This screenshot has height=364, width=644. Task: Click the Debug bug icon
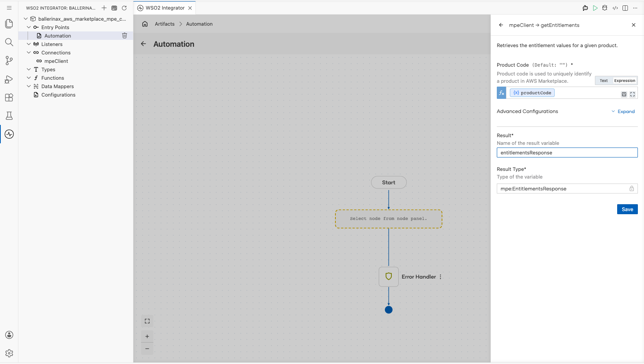tap(605, 8)
